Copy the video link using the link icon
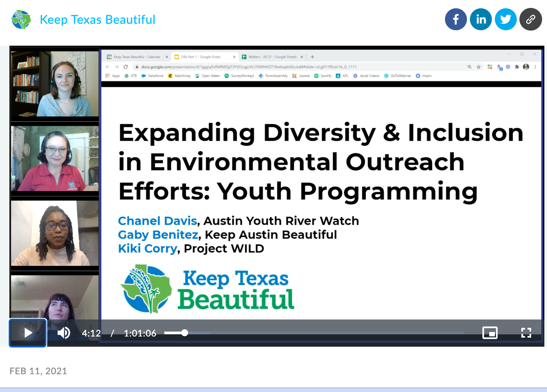 (x=531, y=19)
